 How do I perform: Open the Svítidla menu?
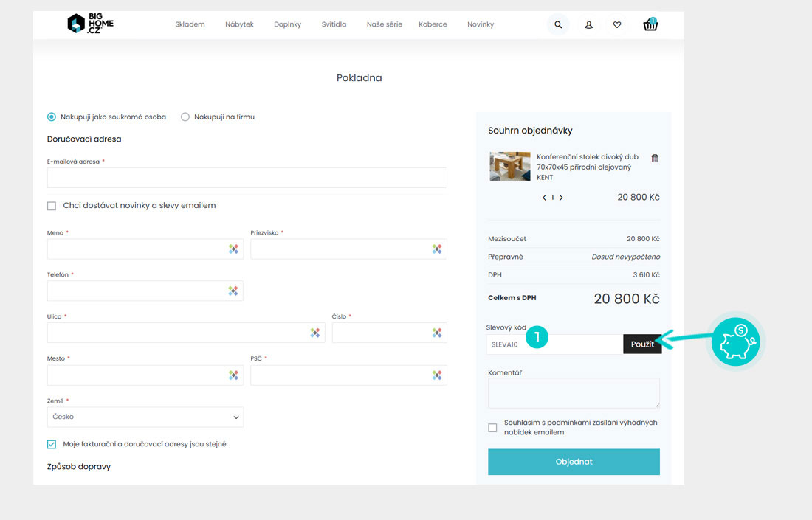tap(334, 24)
